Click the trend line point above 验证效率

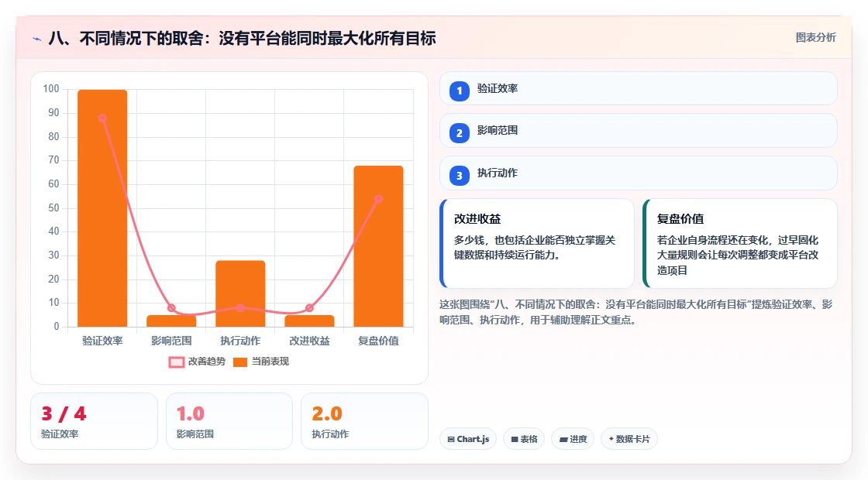click(x=102, y=118)
